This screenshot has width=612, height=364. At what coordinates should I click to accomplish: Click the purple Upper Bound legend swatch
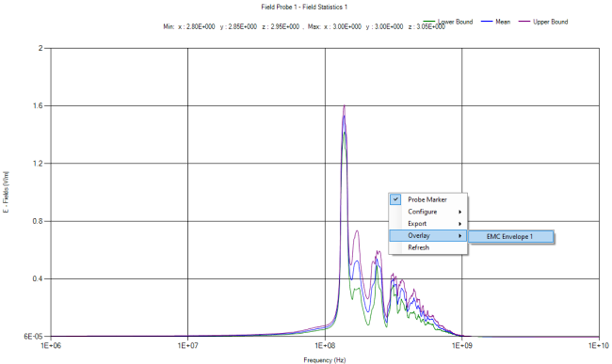(524, 22)
